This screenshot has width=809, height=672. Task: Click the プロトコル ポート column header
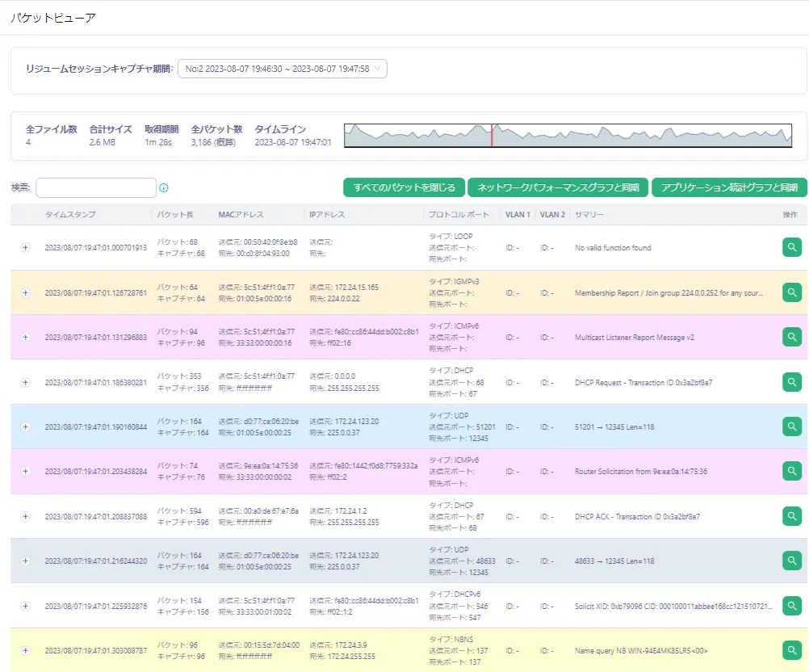coord(459,215)
